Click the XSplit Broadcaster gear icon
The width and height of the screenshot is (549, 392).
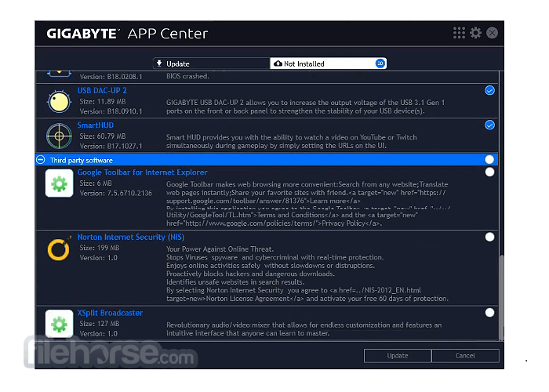59,324
